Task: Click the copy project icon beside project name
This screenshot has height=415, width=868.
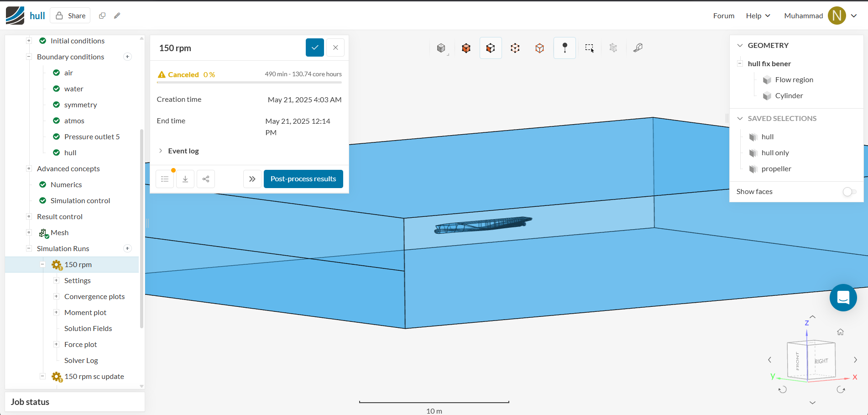Action: click(x=102, y=15)
